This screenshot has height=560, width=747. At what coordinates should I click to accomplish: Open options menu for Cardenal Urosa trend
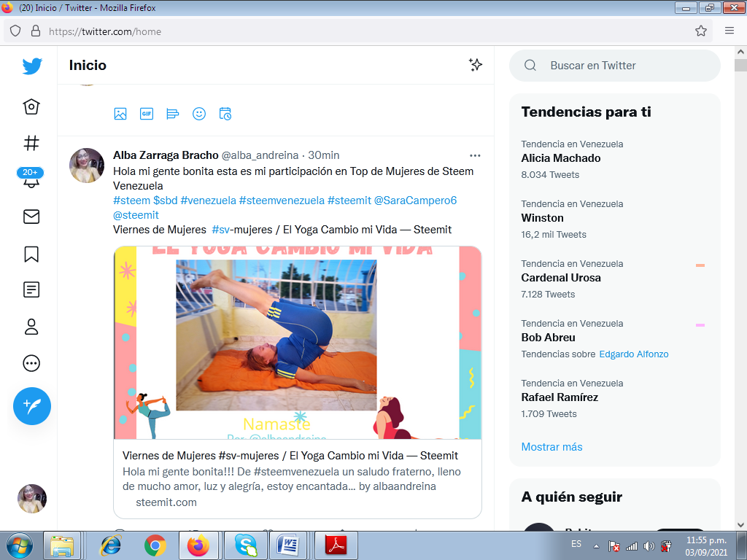pos(700,265)
